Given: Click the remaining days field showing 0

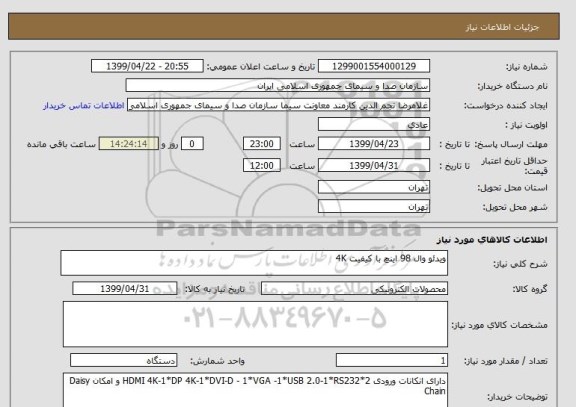Looking at the screenshot, I should (192, 144).
